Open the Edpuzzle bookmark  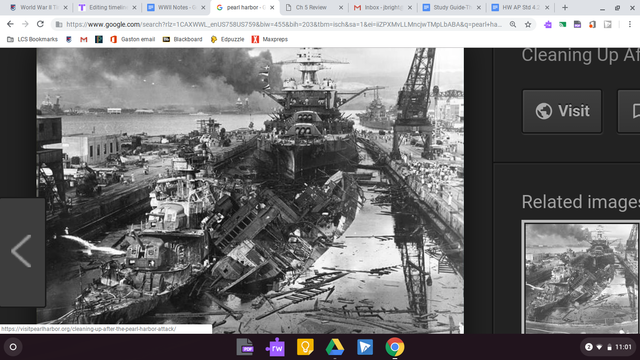tap(227, 39)
